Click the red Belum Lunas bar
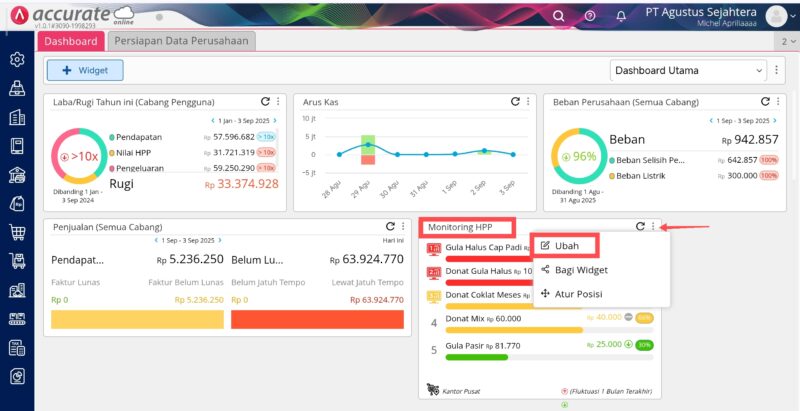Image resolution: width=800 pixels, height=411 pixels. [x=317, y=319]
